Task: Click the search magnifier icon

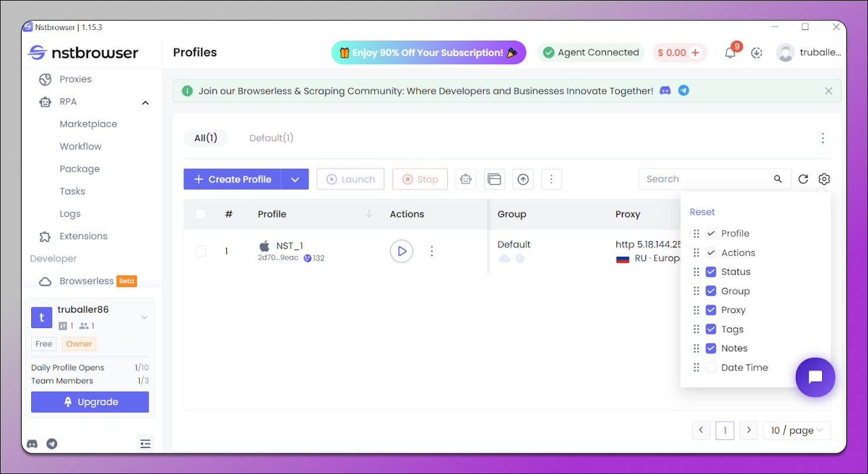Action: [778, 179]
